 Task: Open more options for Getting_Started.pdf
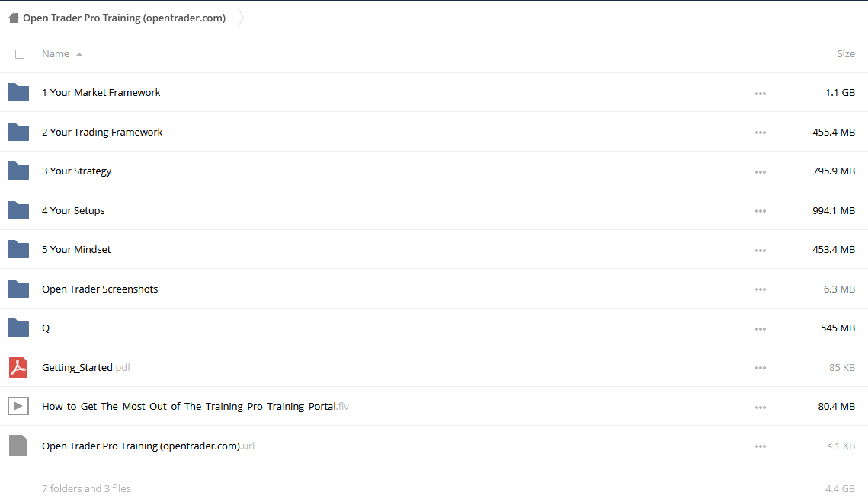(761, 368)
